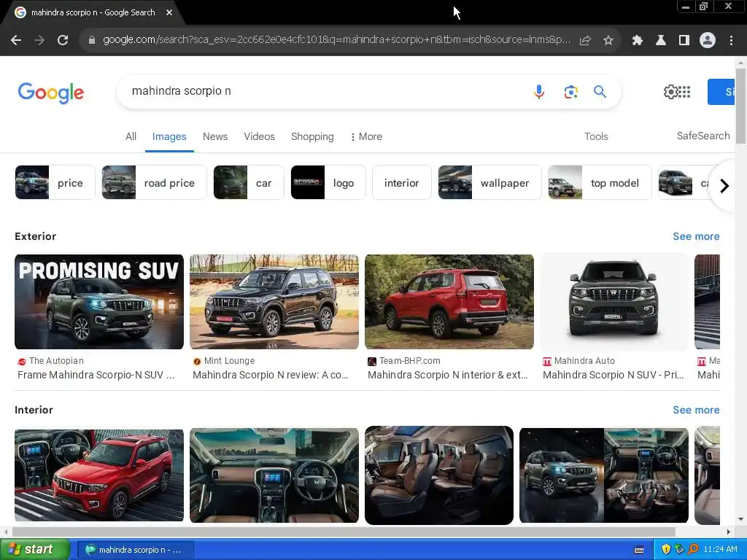This screenshot has height=560, width=747.
Task: Open the black Scorpio image from Mint Lounge
Action: tap(274, 301)
